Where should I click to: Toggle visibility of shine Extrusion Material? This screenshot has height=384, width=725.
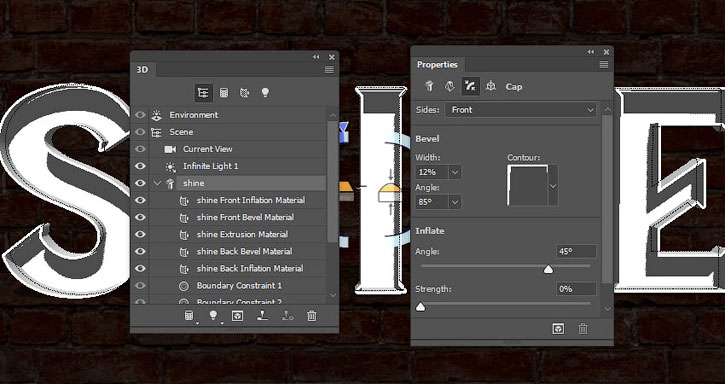(140, 235)
